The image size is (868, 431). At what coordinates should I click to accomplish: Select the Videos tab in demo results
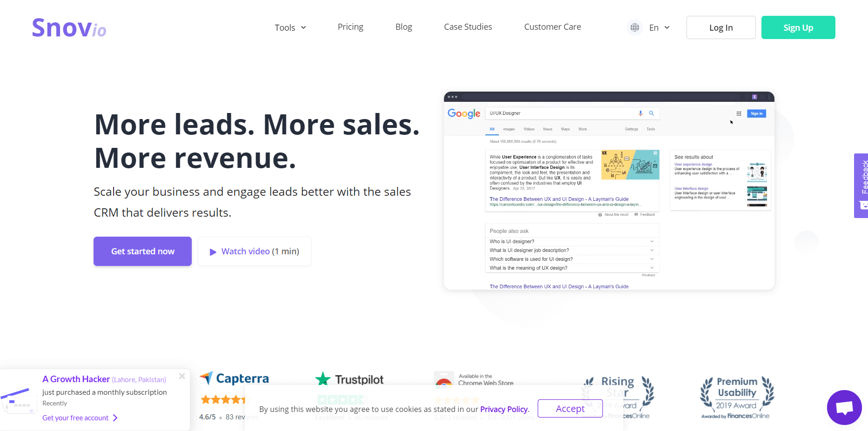coord(529,129)
